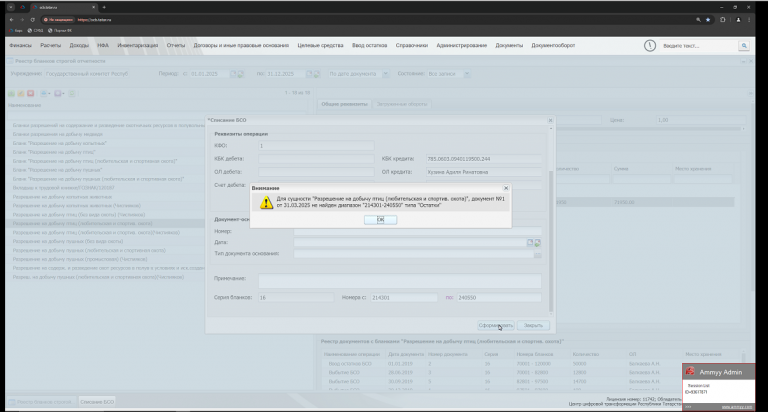
Task: Open the browser three-dot menu
Action: click(749, 20)
